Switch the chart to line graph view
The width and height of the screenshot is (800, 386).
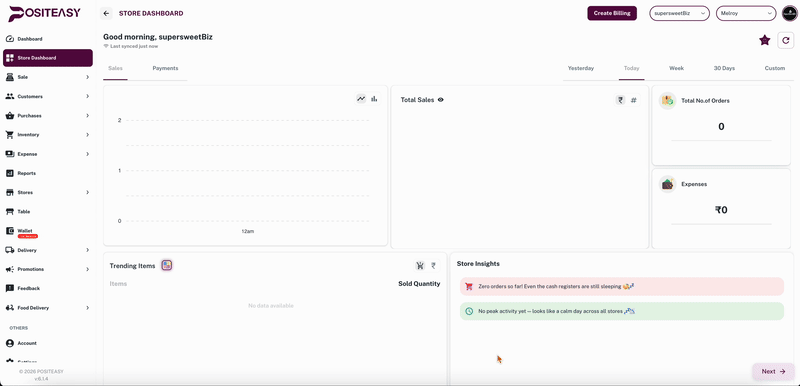[361, 99]
